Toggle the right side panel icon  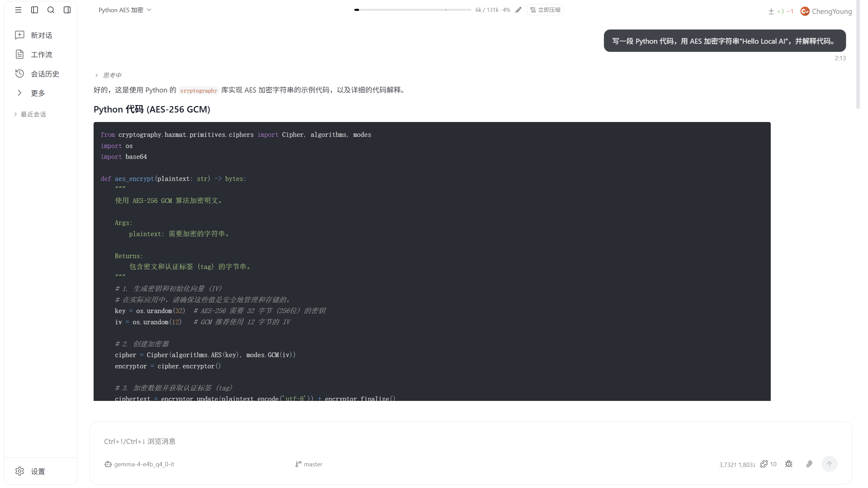click(x=67, y=10)
